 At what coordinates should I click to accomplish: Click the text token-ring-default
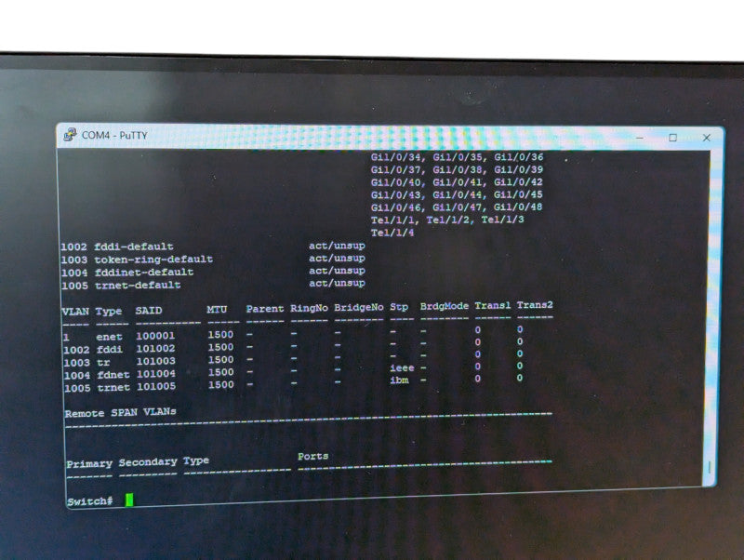[153, 260]
